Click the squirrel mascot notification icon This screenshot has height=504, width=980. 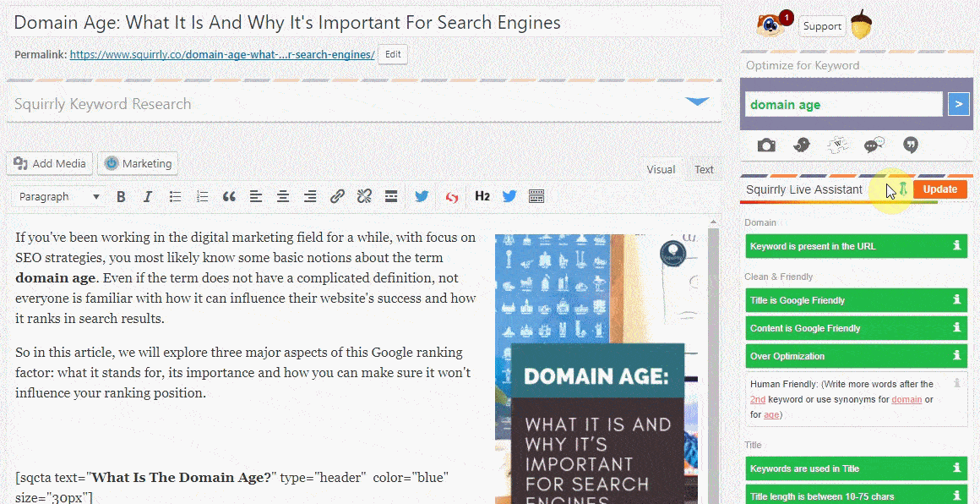(774, 25)
